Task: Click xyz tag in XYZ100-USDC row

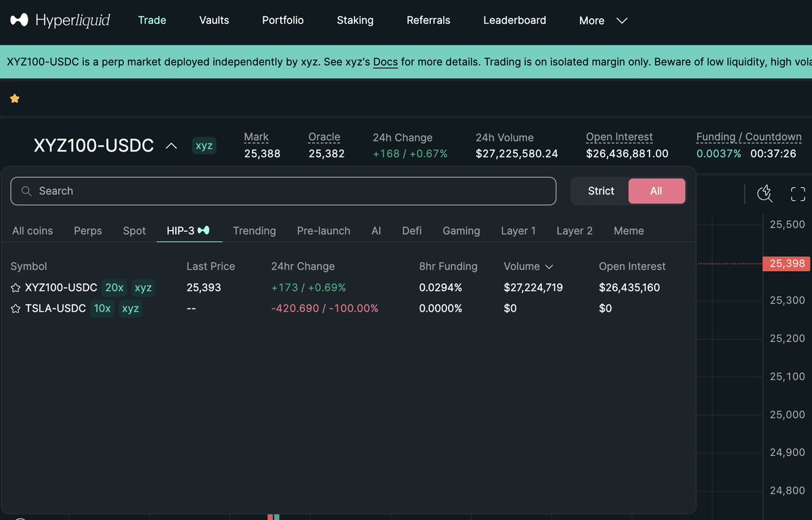Action: pyautogui.click(x=143, y=287)
